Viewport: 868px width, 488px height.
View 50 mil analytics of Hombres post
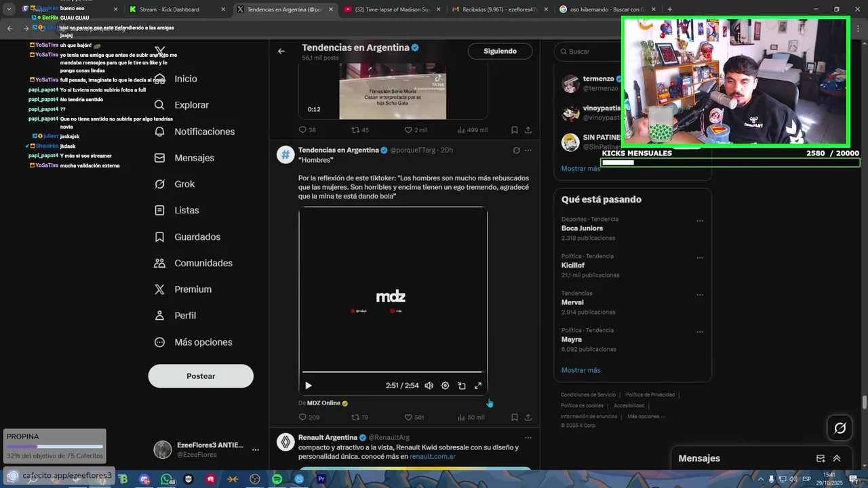(471, 418)
